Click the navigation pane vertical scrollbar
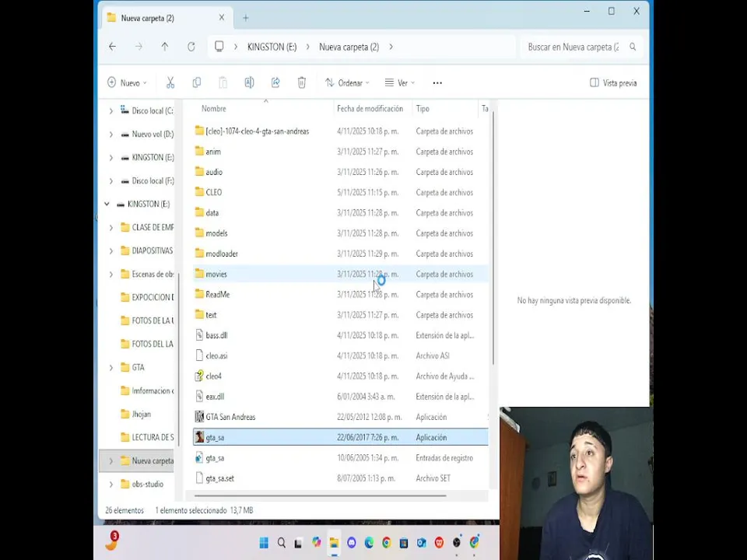747x560 pixels. pyautogui.click(x=179, y=359)
